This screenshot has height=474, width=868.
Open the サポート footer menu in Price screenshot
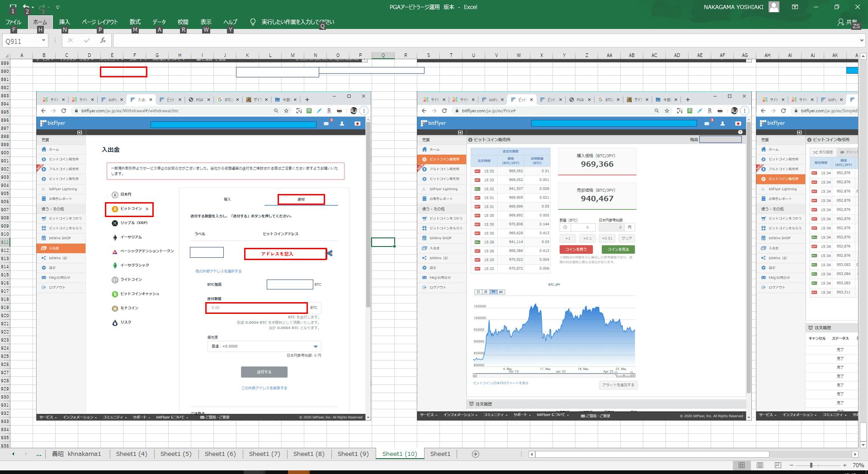[522, 415]
